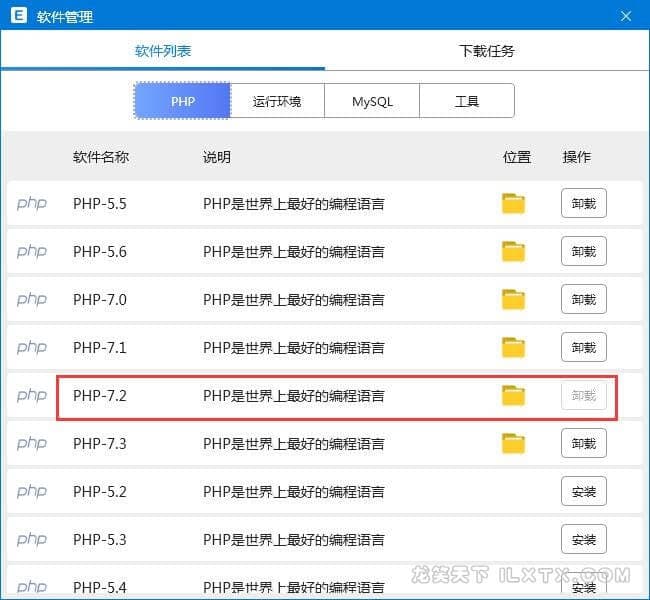Select the PHP-5.3 name text
This screenshot has height=600, width=650.
(99, 539)
